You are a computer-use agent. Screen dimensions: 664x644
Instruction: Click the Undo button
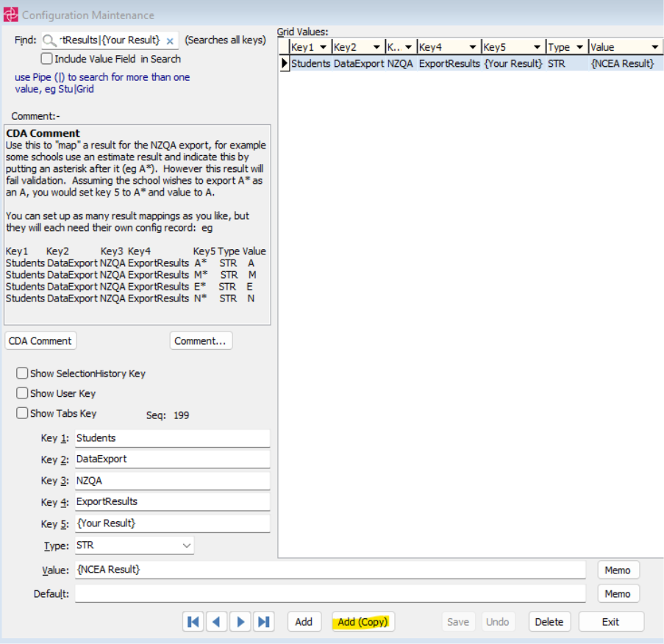tap(498, 621)
